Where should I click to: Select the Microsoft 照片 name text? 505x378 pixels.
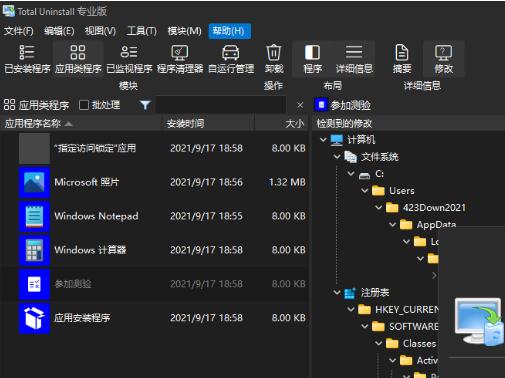coord(87,182)
